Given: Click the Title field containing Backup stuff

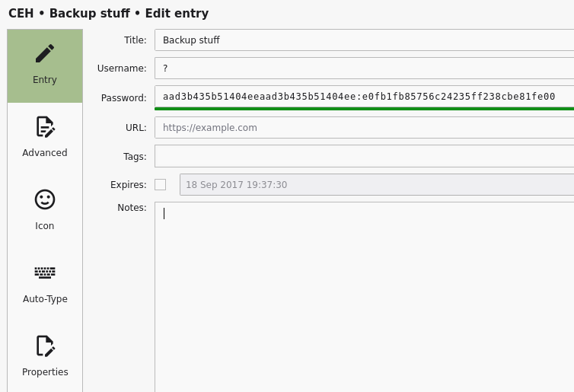Looking at the screenshot, I should [364, 40].
